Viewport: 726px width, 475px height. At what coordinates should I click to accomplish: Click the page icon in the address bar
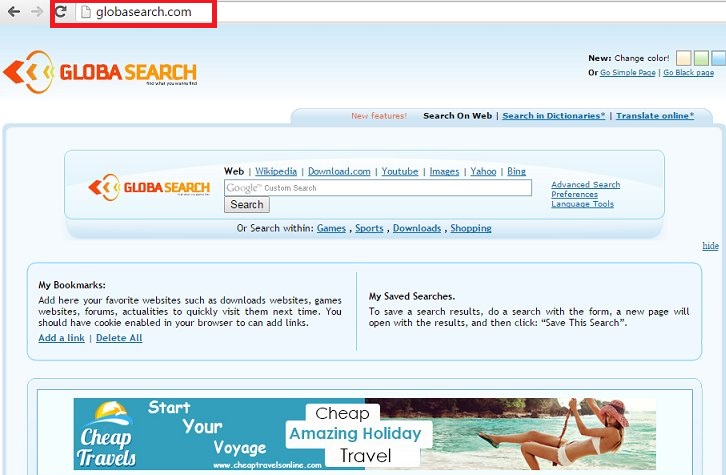click(x=86, y=12)
